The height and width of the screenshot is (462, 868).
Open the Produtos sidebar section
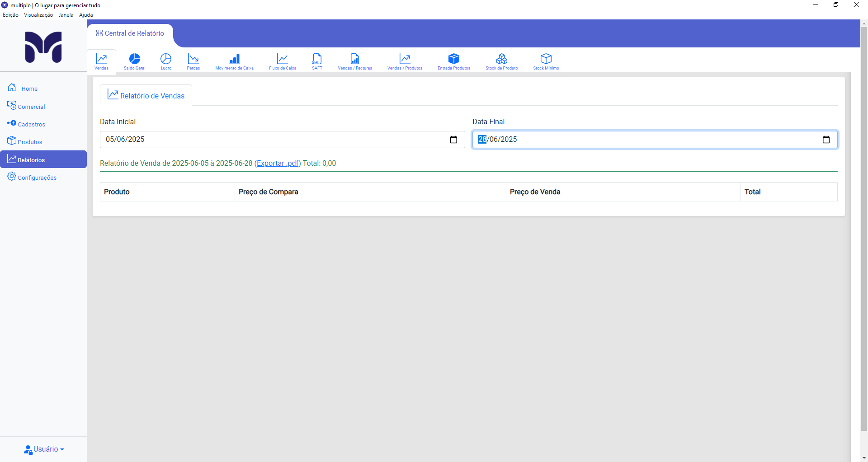coord(30,142)
